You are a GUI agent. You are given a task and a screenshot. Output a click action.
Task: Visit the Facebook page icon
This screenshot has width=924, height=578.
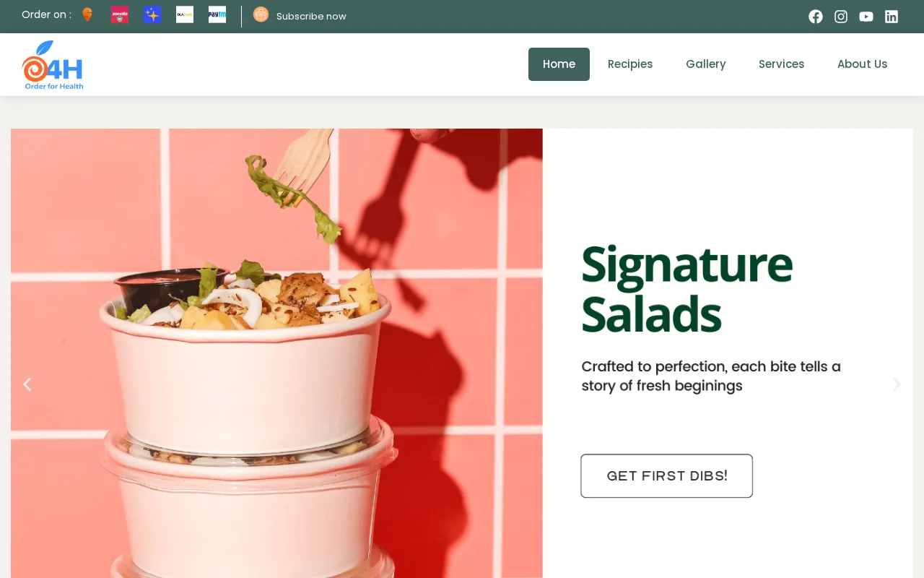816,17
